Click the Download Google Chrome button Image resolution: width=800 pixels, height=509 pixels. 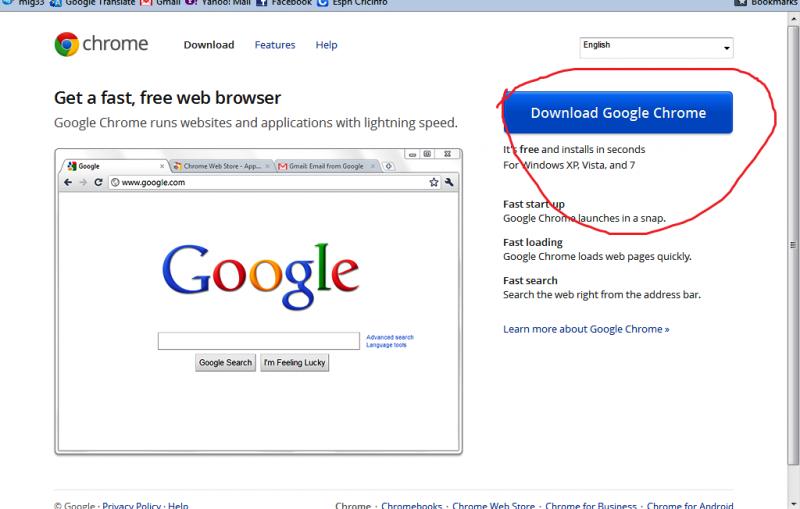tap(618, 112)
